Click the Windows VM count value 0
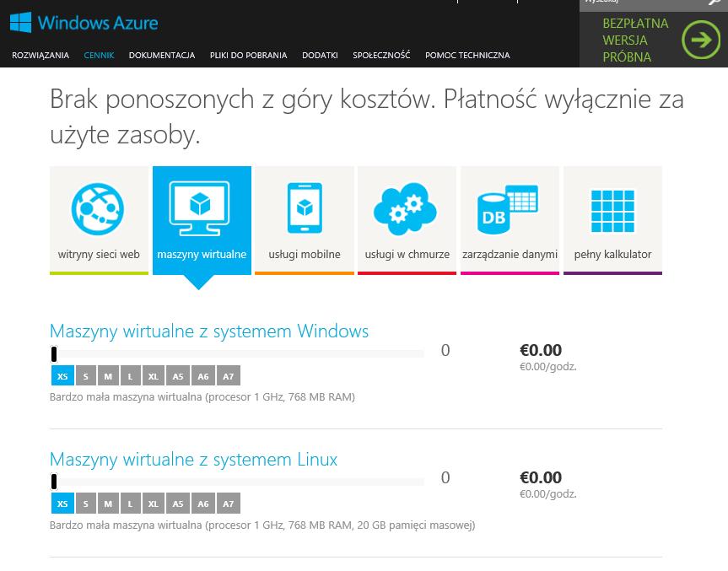This screenshot has width=728, height=571. coord(445,351)
